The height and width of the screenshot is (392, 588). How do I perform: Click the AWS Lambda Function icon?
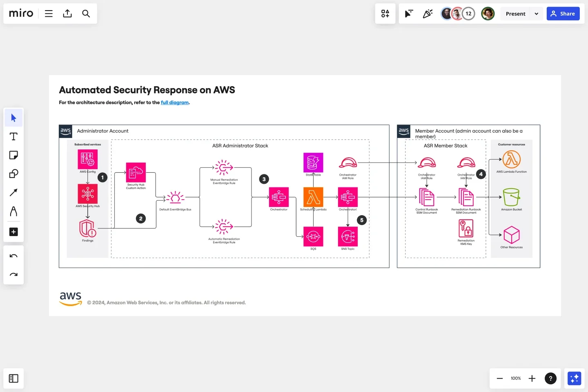tap(512, 159)
